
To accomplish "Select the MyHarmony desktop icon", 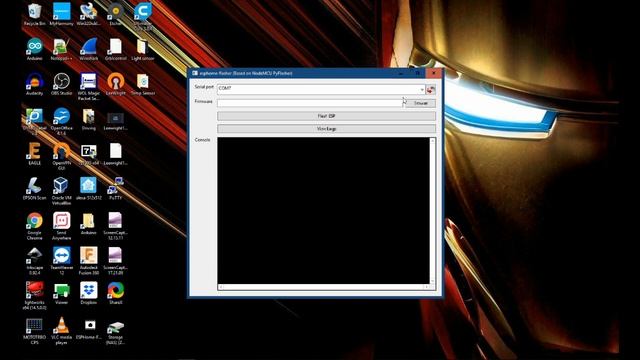I will tap(62, 15).
